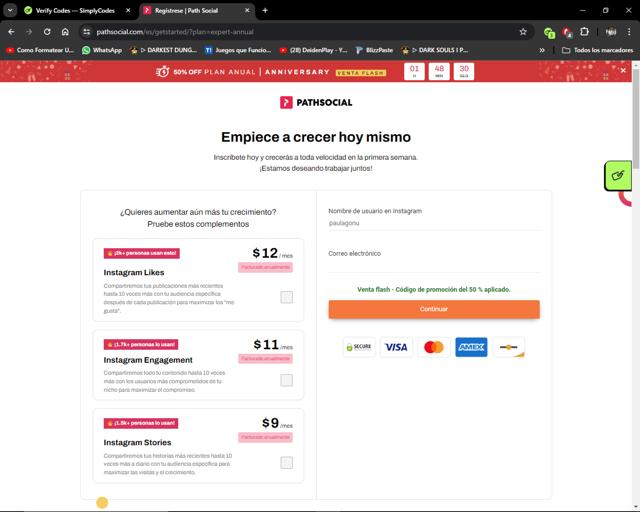
Task: Click the Instagram Engagement heading
Action: click(148, 360)
